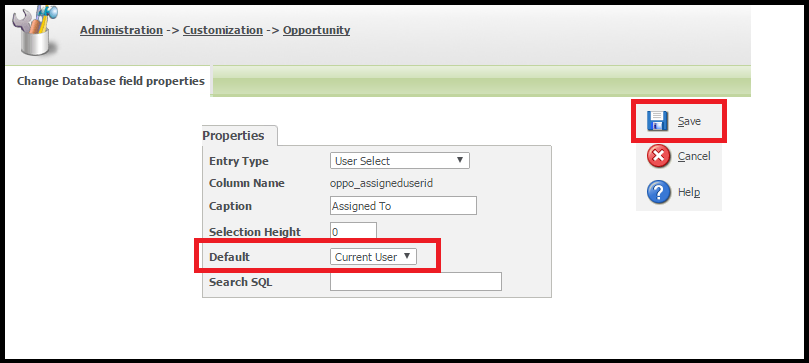Viewport: 809px width, 363px height.
Task: Click the Save text button
Action: coord(689,122)
